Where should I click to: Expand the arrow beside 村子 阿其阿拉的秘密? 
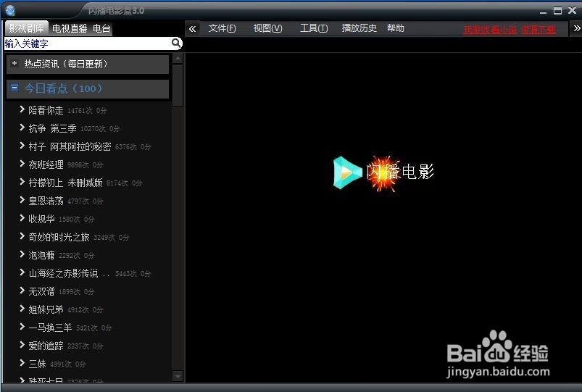click(x=22, y=146)
